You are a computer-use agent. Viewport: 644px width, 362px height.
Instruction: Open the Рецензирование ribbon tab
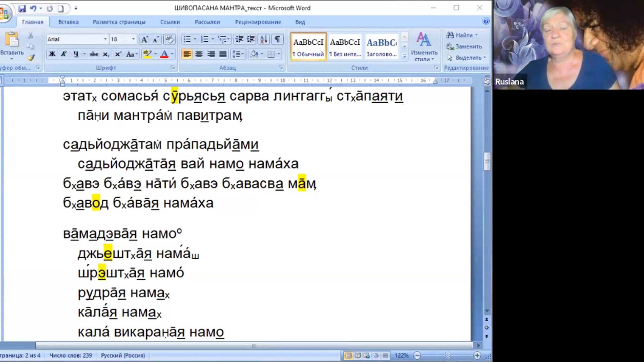[258, 22]
